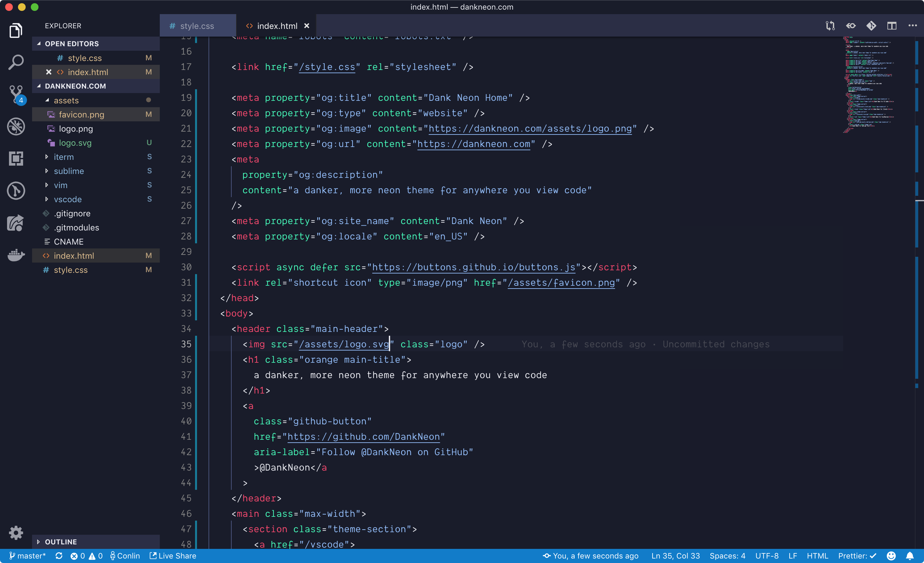Expand the vscode folder
Viewport: 924px width, 563px height.
[67, 199]
